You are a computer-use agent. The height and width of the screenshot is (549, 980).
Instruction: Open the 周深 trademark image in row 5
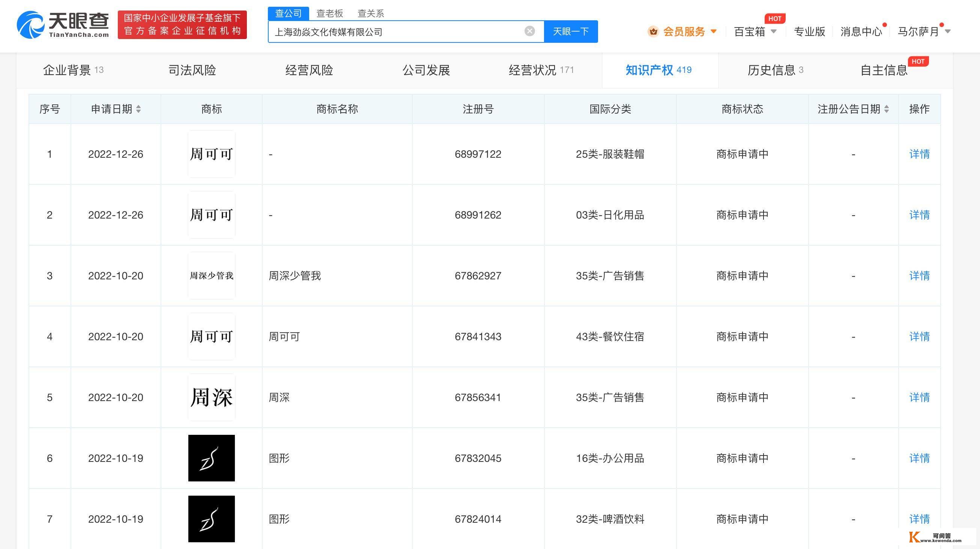212,397
